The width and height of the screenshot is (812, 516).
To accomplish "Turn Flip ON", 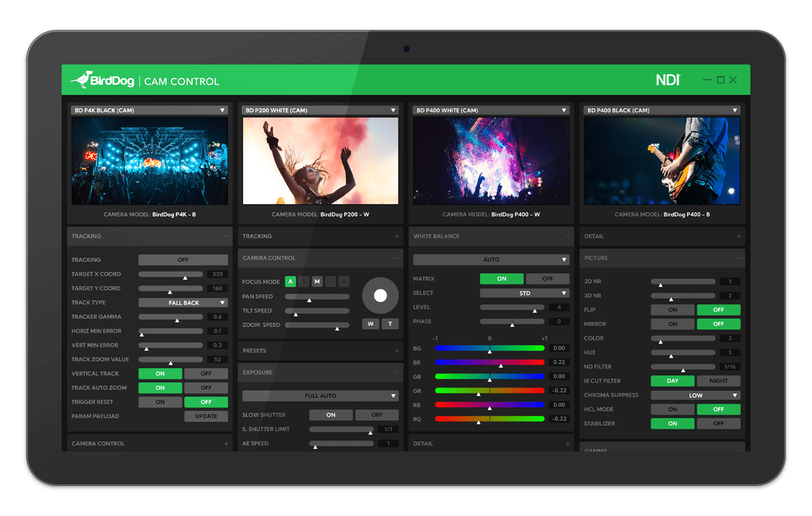I will 672,310.
